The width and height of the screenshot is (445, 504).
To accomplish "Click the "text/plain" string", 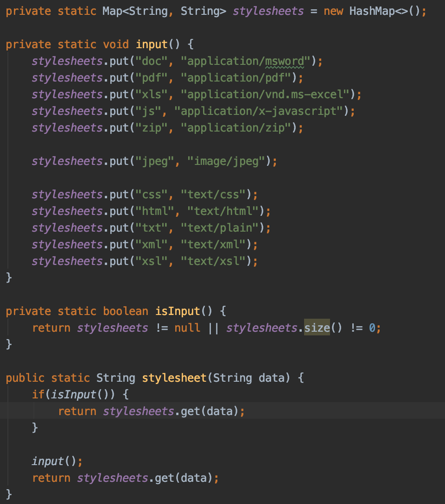I will pos(220,228).
